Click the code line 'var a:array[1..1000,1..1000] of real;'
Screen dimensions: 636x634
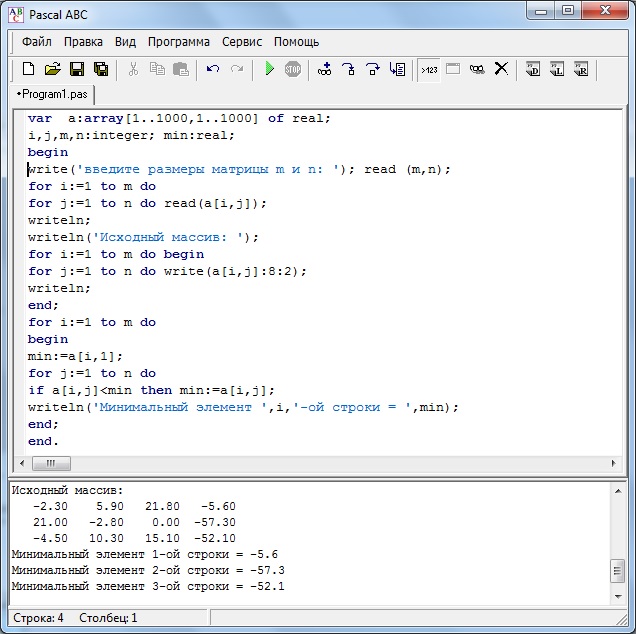pos(179,118)
